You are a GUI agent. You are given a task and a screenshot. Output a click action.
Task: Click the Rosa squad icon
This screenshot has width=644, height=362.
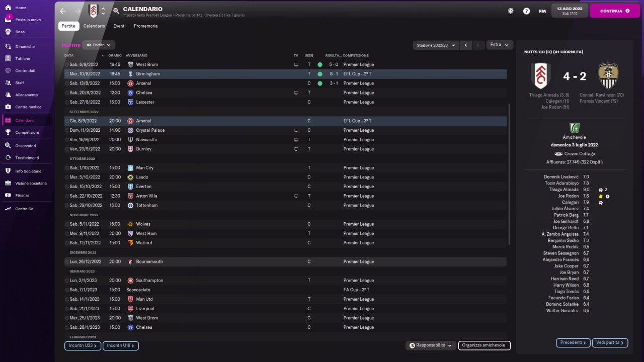tap(8, 32)
